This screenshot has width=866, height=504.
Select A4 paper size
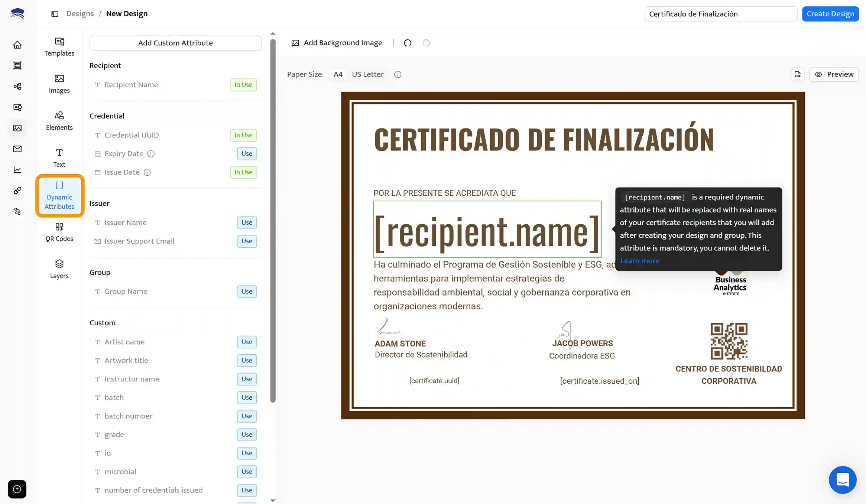tap(338, 74)
